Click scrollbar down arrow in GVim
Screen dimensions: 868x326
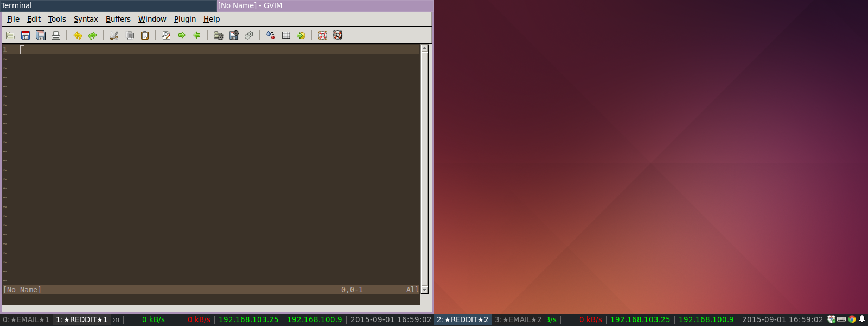point(424,290)
